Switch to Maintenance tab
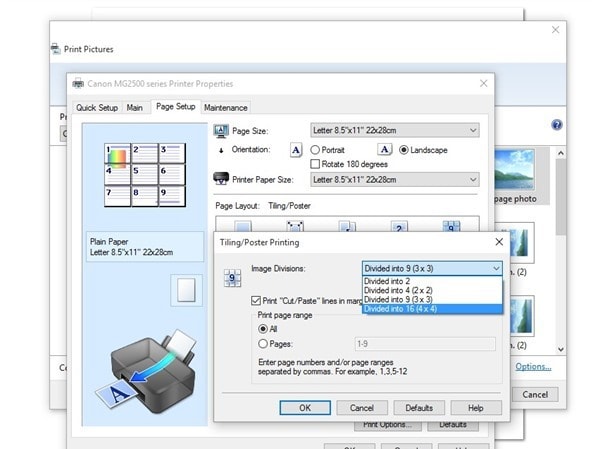 pos(225,108)
